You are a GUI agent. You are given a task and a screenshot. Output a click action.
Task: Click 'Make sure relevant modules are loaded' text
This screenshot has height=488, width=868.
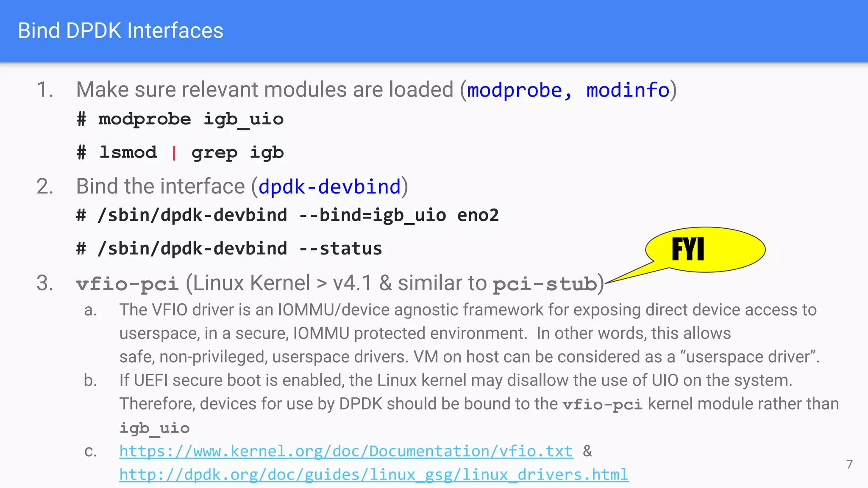265,90
